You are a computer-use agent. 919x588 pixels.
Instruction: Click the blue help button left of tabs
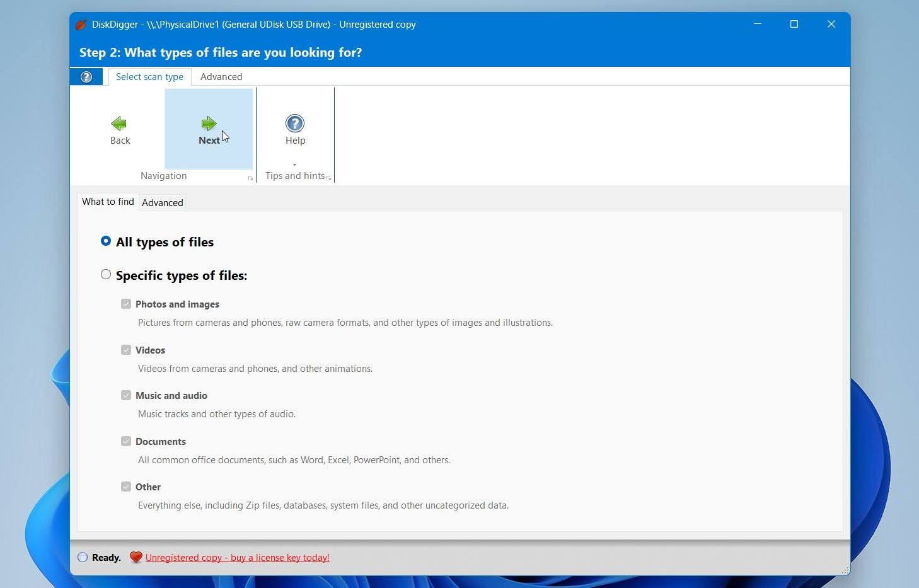coord(86,77)
